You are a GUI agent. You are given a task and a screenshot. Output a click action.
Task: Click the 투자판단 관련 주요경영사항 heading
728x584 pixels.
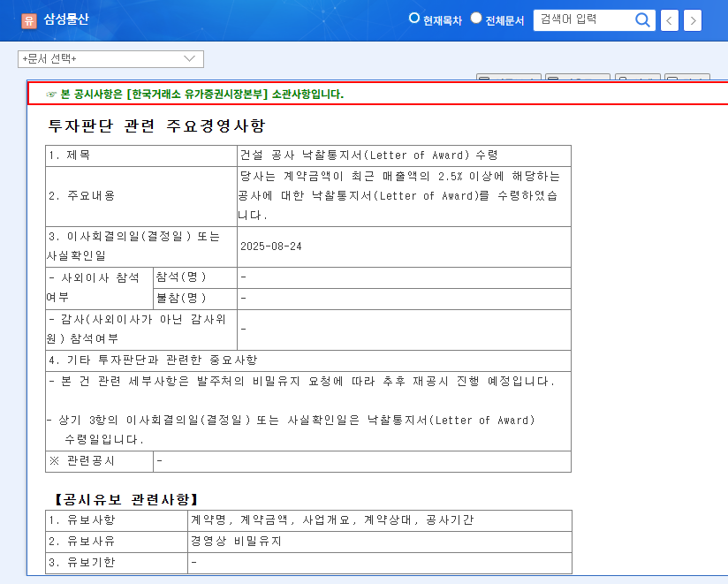click(156, 125)
